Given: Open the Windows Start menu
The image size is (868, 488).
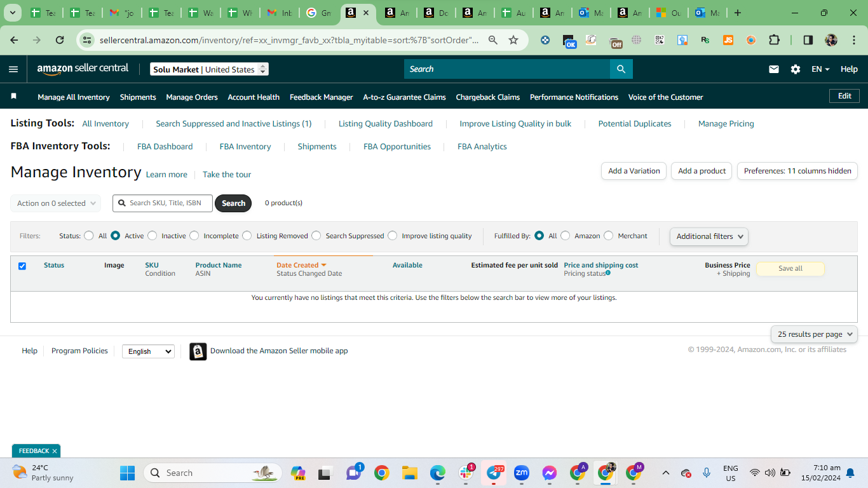Looking at the screenshot, I should coord(128,473).
